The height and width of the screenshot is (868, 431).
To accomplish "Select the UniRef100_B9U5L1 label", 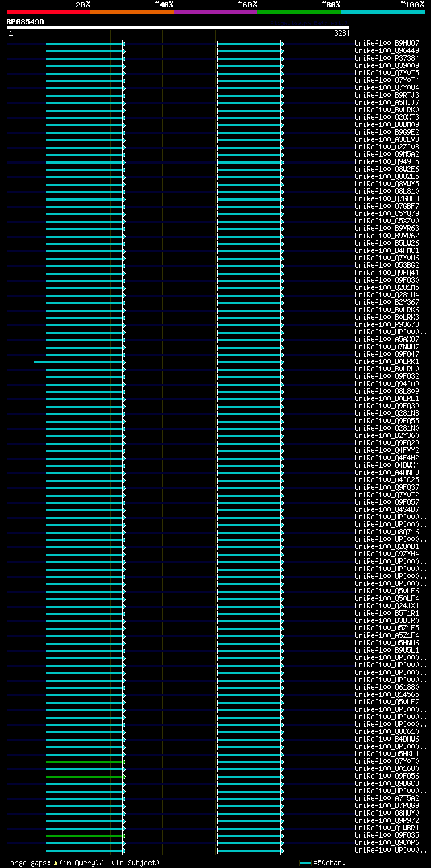I will coord(387,651).
